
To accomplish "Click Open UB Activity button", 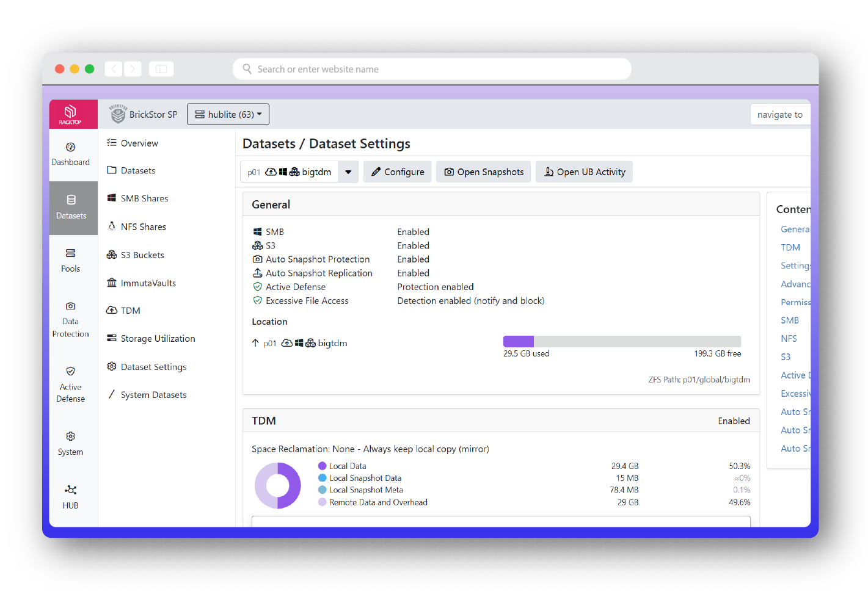I will click(x=585, y=172).
